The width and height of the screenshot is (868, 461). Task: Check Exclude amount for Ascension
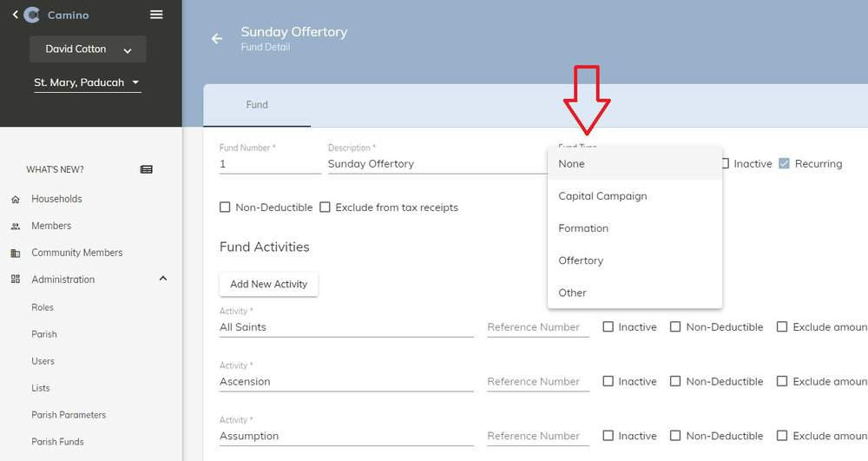click(x=782, y=381)
